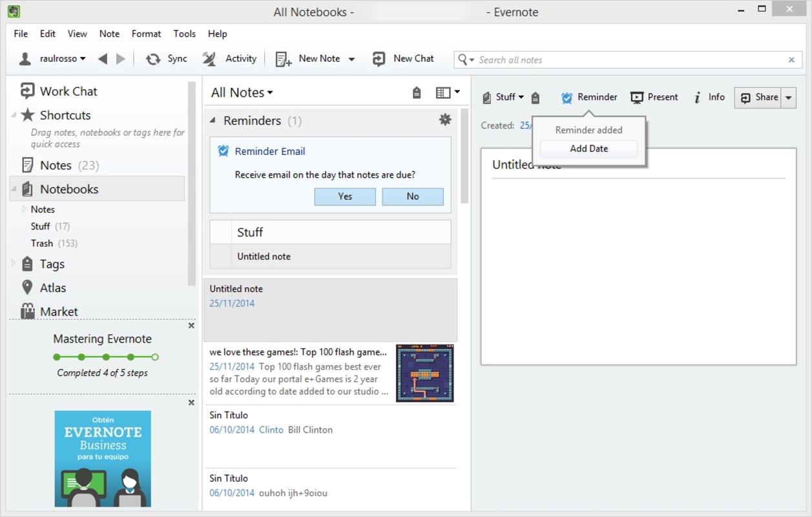Open Work Chat in sidebar
This screenshot has width=812, height=517.
68,91
